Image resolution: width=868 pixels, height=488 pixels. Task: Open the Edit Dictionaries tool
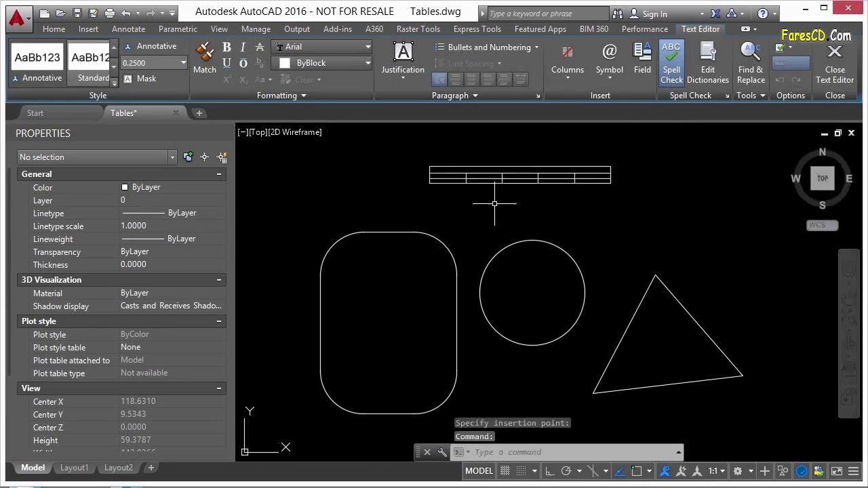coord(707,63)
